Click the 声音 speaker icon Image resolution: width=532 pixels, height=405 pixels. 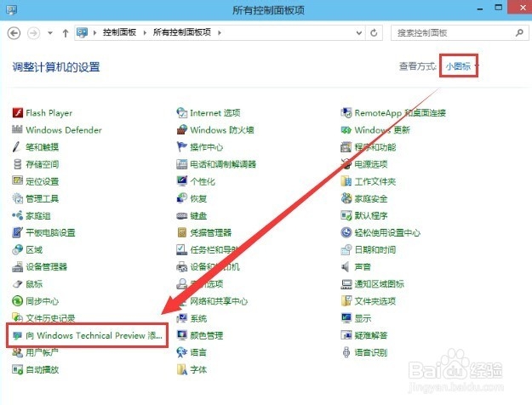[x=346, y=266]
